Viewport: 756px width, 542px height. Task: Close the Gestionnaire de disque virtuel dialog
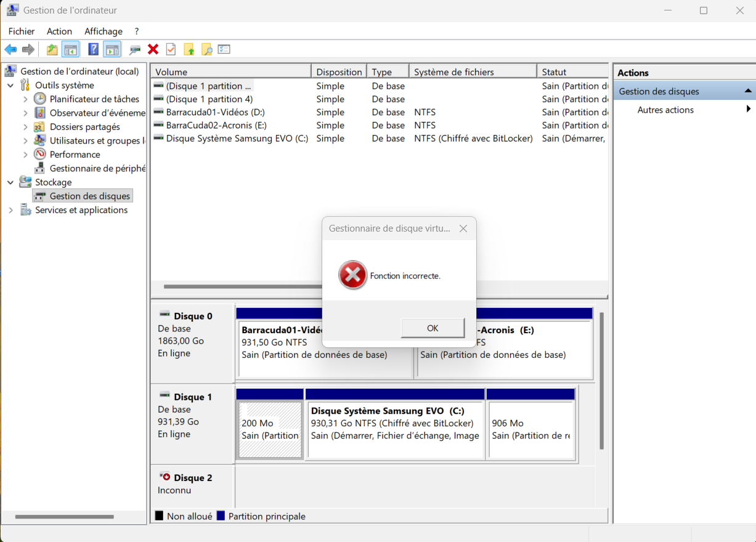463,229
